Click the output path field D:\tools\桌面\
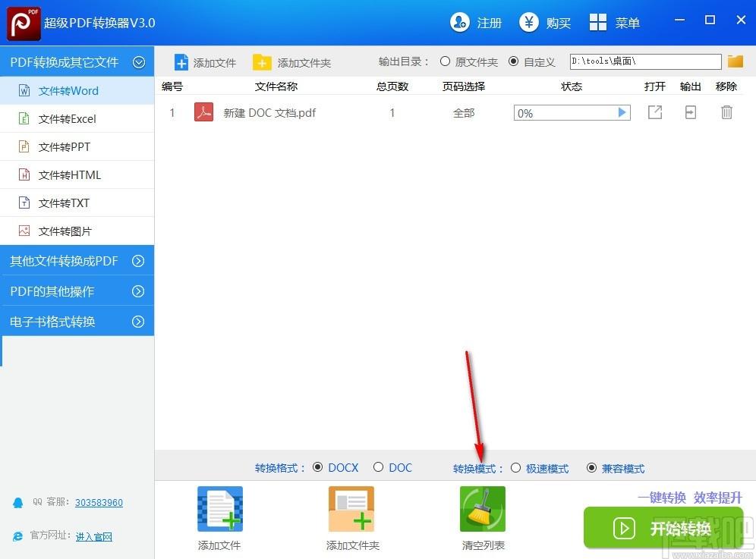Screen dimensions: 756x559 tap(646, 61)
